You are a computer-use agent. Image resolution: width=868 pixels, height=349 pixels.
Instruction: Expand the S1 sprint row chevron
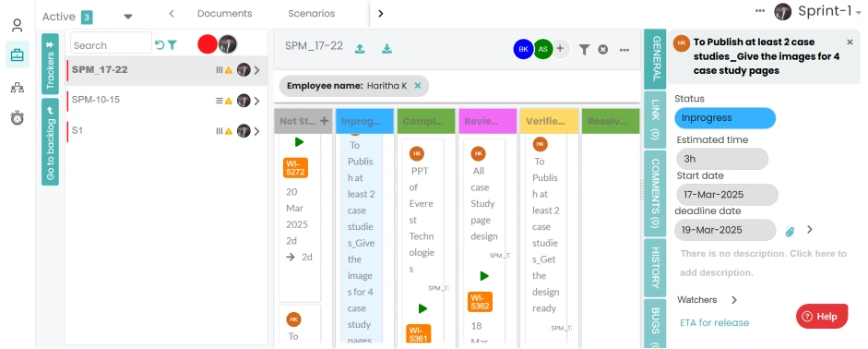click(256, 131)
